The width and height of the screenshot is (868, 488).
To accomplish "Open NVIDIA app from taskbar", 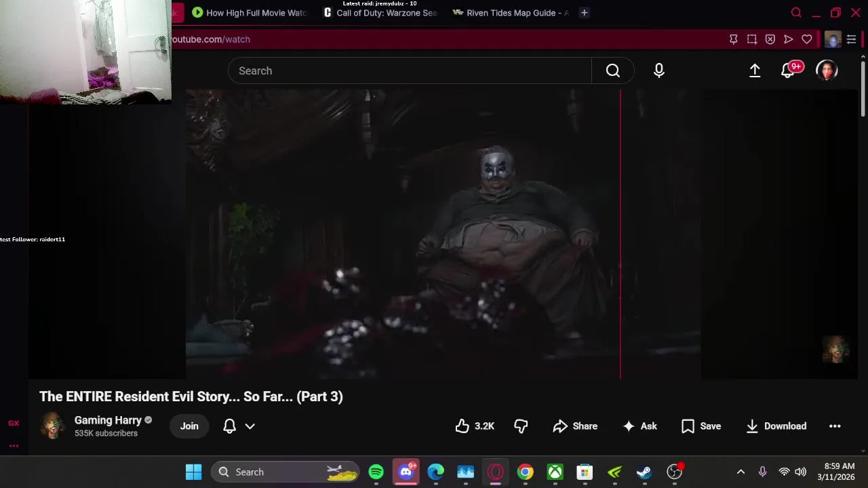I will coord(614,472).
